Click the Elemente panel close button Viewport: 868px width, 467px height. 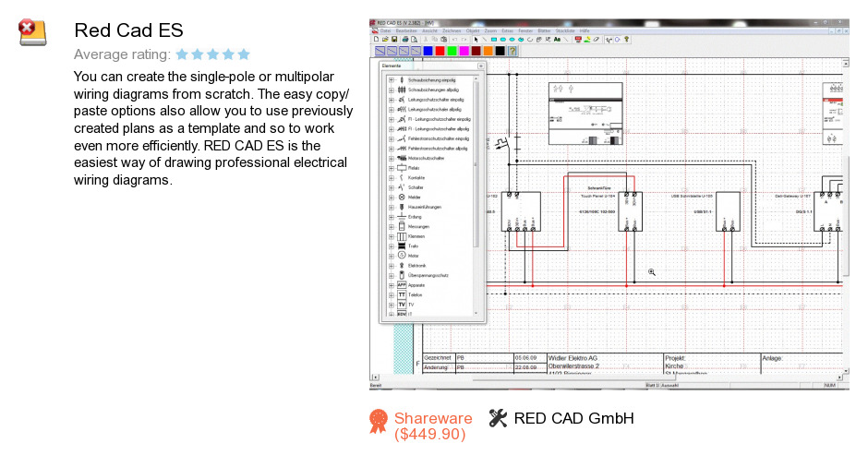(x=480, y=66)
